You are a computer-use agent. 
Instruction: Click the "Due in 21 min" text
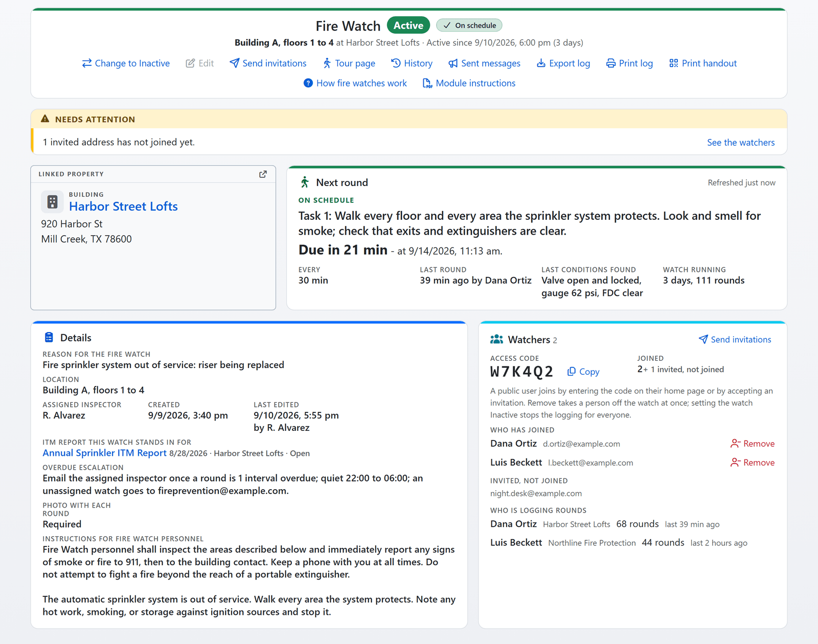[x=343, y=250]
